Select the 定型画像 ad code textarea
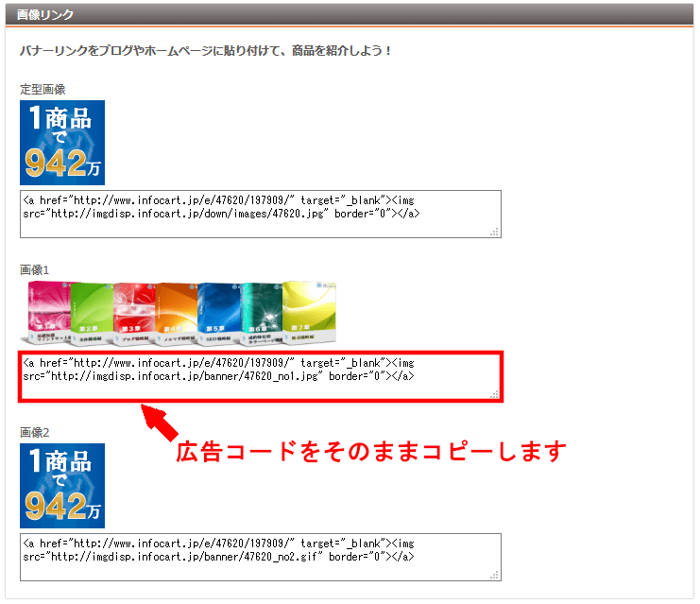700x604 pixels. click(x=261, y=214)
